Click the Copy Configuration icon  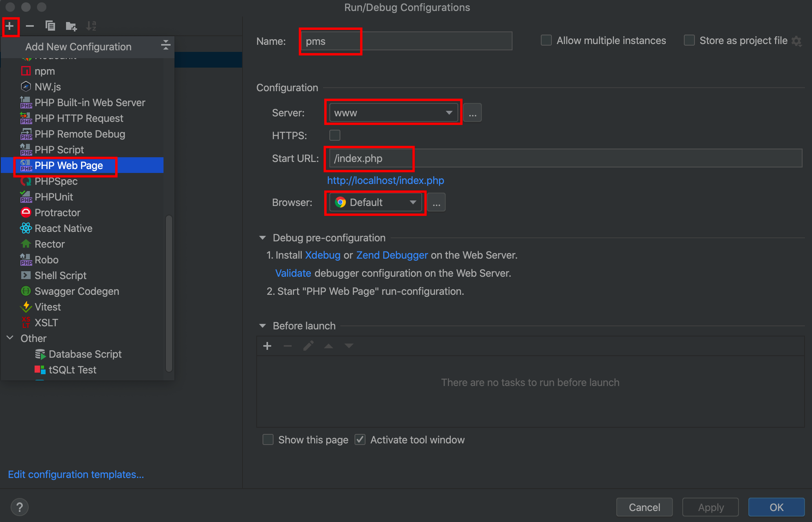click(x=50, y=26)
